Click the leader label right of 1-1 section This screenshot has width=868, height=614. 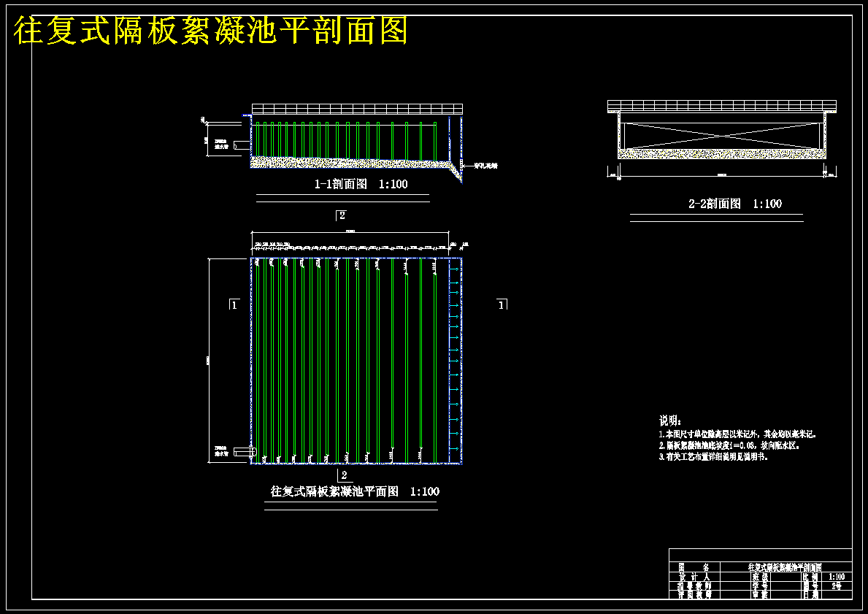pyautogui.click(x=486, y=166)
